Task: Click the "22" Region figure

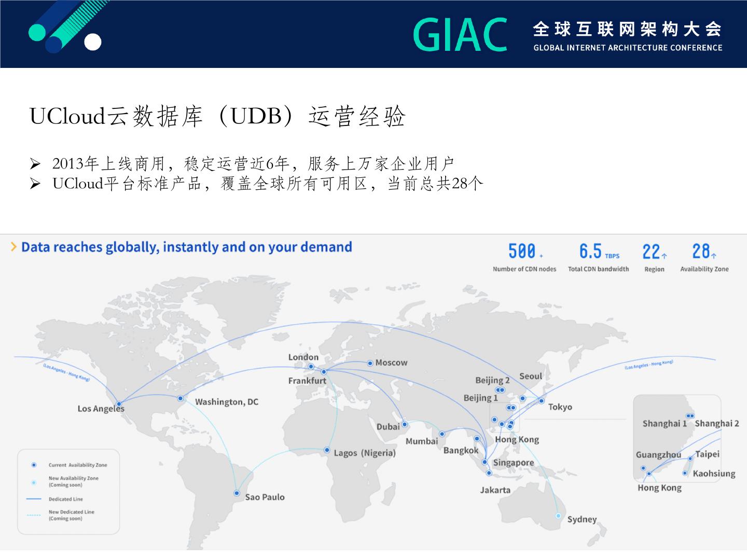Action: point(654,252)
